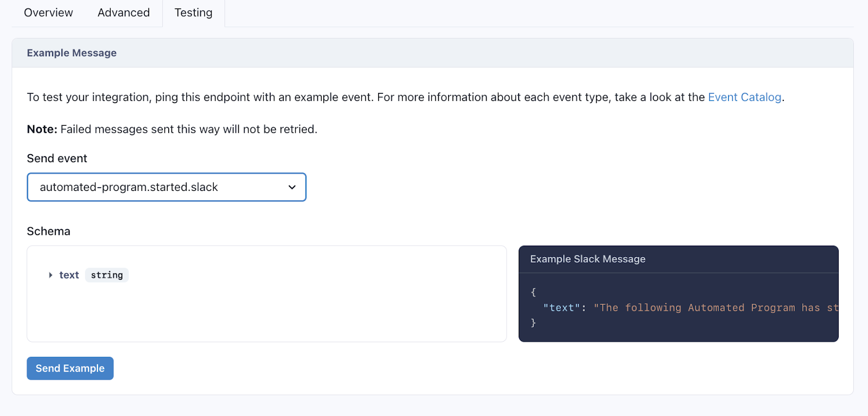
Task: Open the Event Catalog link
Action: pos(744,97)
